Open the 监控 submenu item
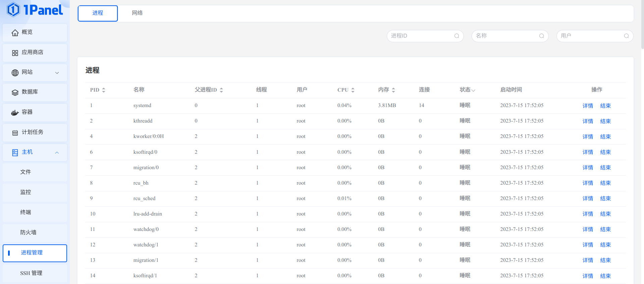Screen dimensions: 644x284 pos(35,192)
